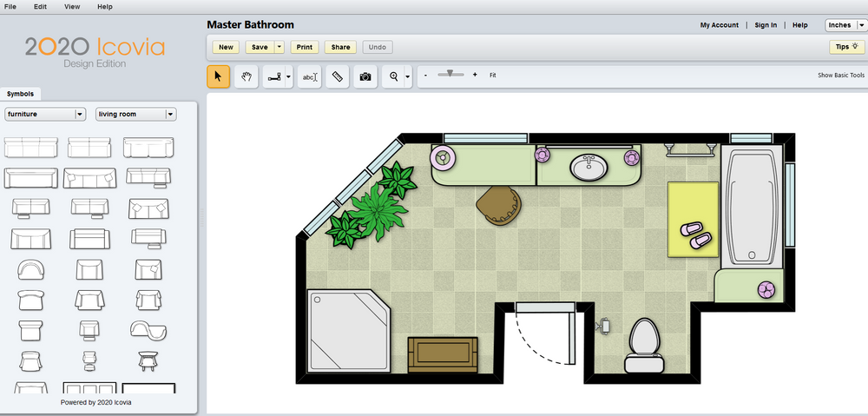Select the arrow pointer tool
Screen dimensions: 868x416
pos(218,76)
